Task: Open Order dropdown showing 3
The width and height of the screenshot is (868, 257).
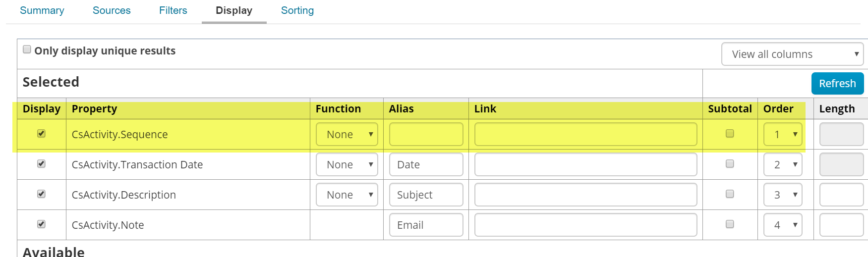Action: 783,195
